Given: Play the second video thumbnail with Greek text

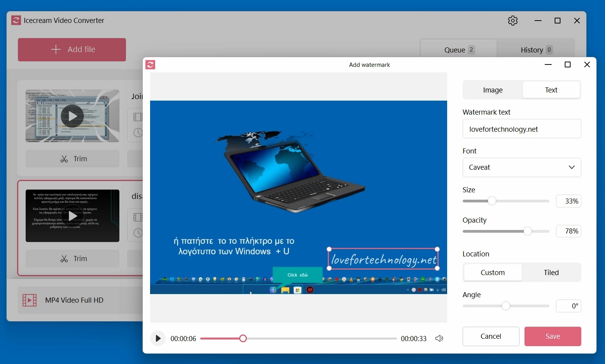Looking at the screenshot, I should (72, 216).
